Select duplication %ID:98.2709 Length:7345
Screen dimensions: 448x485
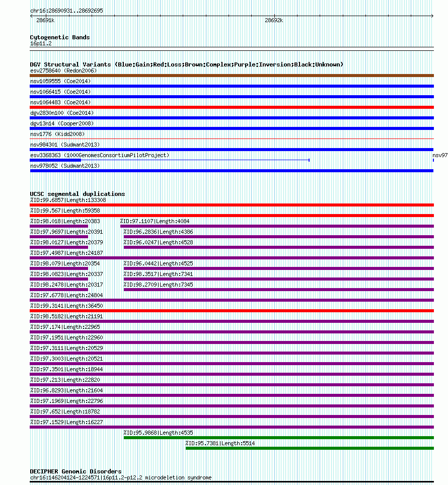(158, 284)
